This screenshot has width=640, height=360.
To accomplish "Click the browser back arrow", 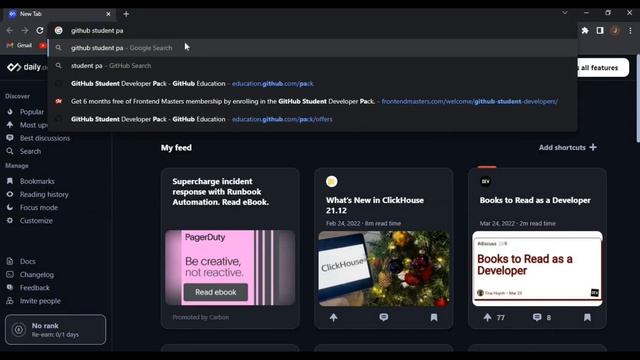I will (10, 31).
